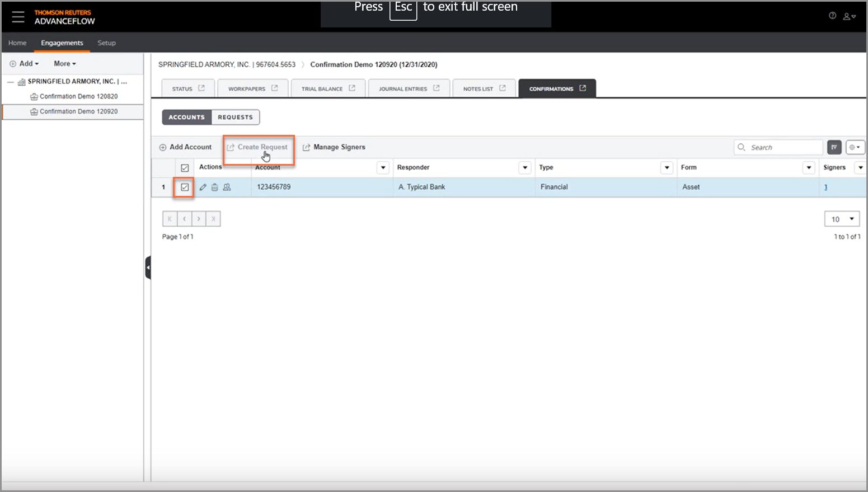Click the Create Request button

[259, 147]
